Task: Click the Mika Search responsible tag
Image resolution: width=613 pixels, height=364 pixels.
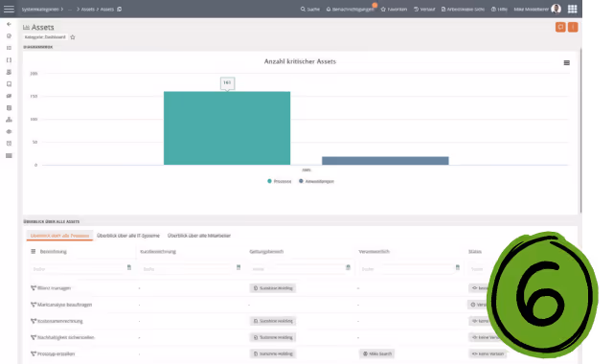Action: (376, 353)
